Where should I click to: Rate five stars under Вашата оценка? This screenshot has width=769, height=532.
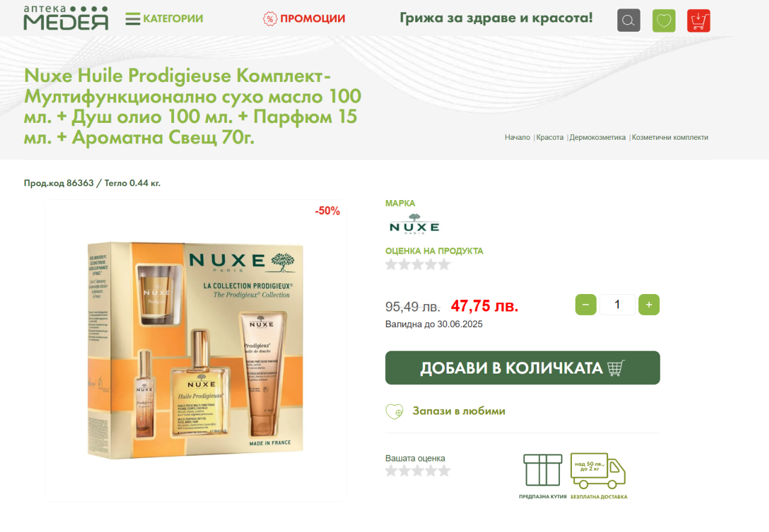[444, 471]
